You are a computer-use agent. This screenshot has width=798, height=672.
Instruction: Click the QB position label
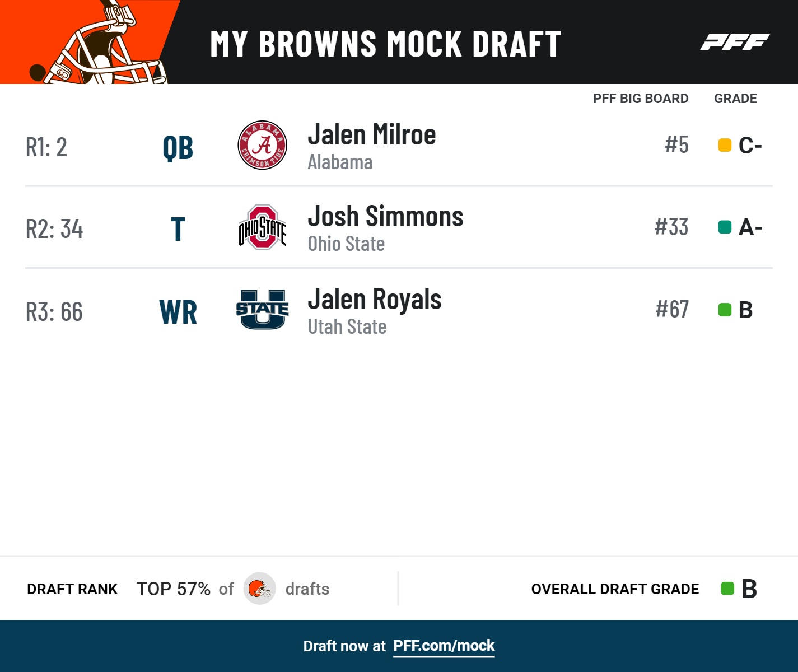point(178,148)
